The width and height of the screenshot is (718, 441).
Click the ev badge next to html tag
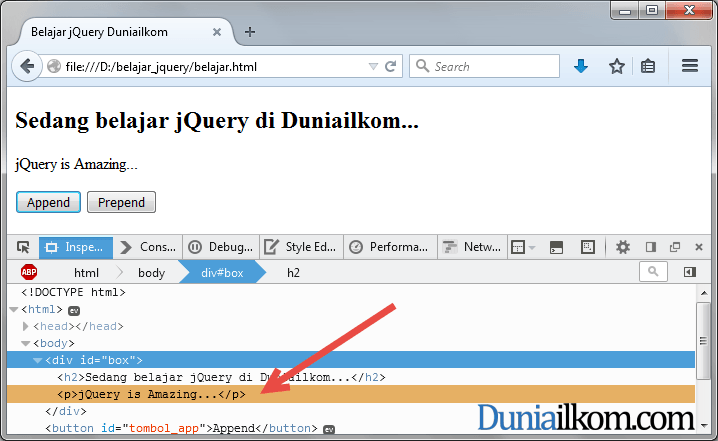click(74, 311)
